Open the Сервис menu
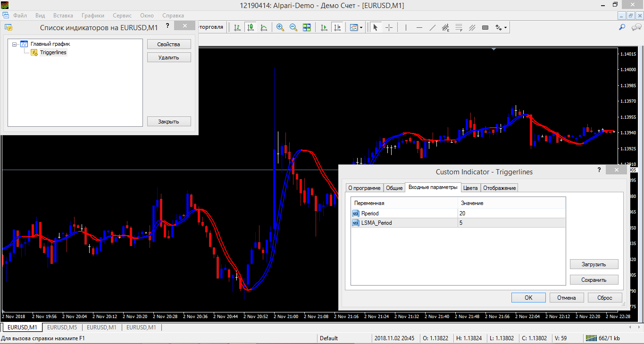The width and height of the screenshot is (644, 344). pyautogui.click(x=122, y=16)
